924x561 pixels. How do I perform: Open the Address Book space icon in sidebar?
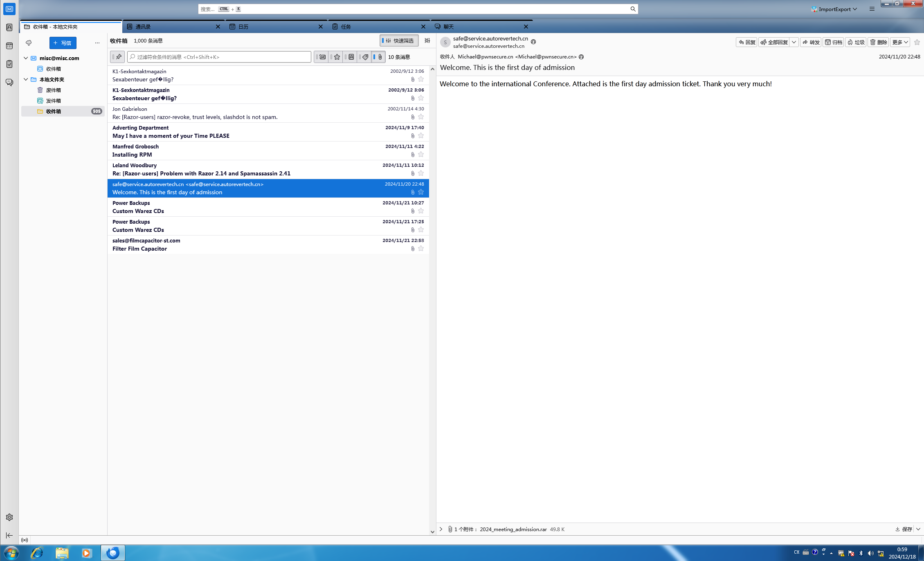pos(9,27)
